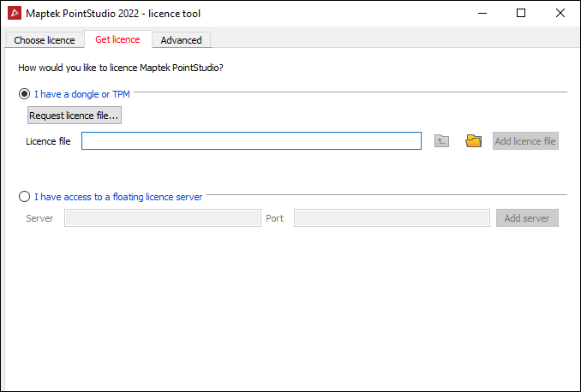Click into the Server address field
Viewport: 581px width, 392px height.
[x=162, y=218]
